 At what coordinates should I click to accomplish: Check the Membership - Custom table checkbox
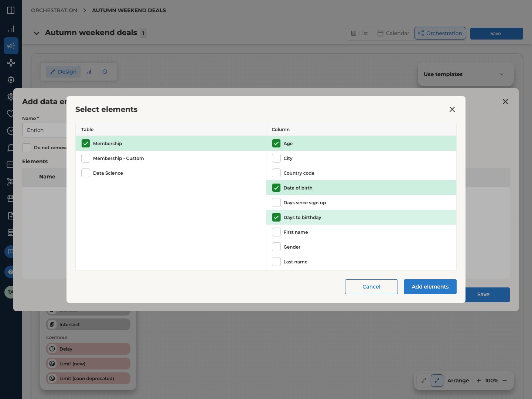pyautogui.click(x=86, y=158)
